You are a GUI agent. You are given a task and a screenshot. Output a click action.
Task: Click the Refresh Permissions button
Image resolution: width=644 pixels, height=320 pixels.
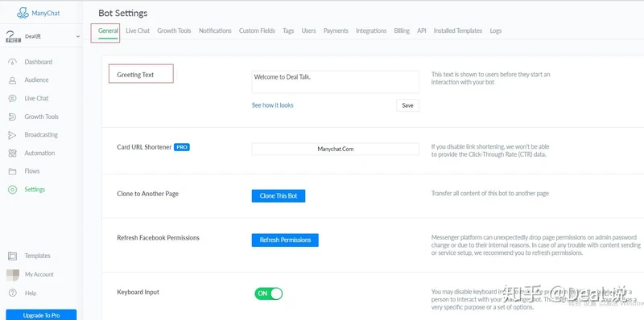pyautogui.click(x=285, y=240)
